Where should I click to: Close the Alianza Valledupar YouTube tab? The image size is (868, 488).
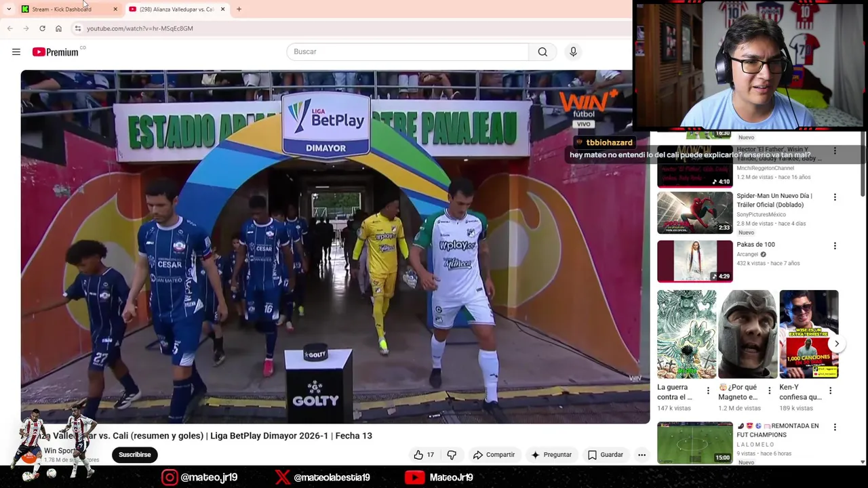point(222,9)
